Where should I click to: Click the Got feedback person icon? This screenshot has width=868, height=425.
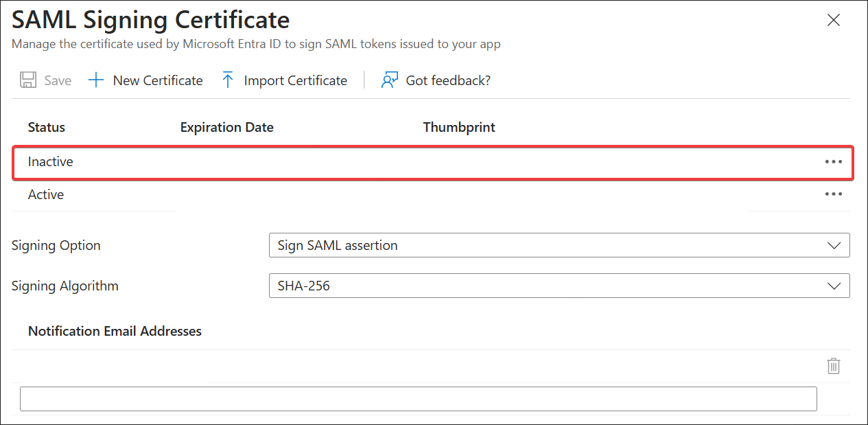click(x=390, y=80)
